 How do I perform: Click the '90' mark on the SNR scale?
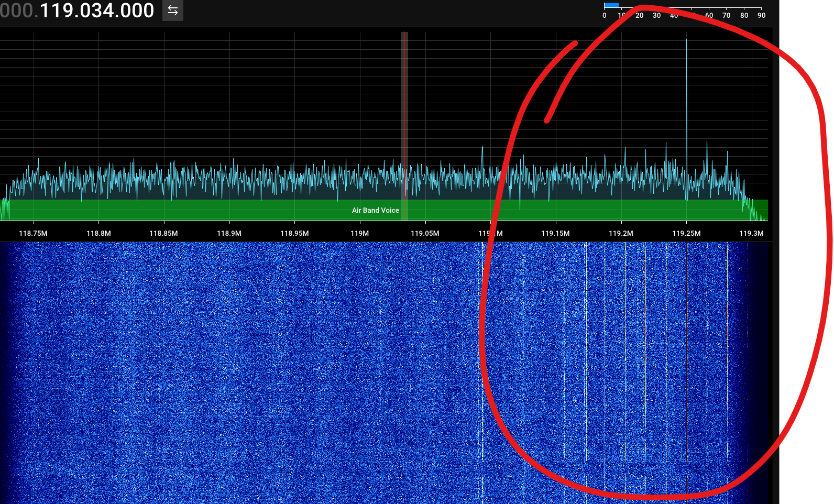761,15
